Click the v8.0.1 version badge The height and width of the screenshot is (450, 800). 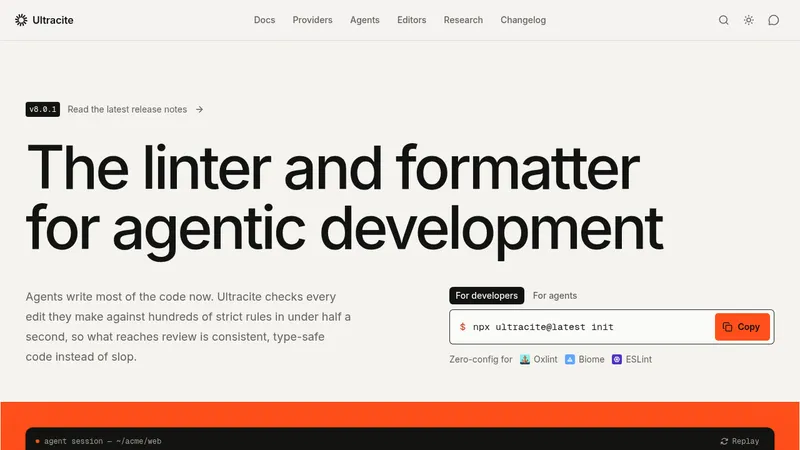(x=43, y=109)
